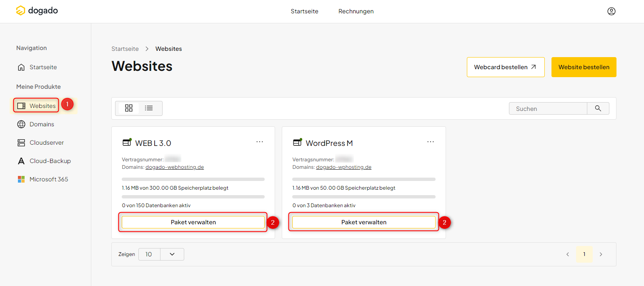The height and width of the screenshot is (286, 644).
Task: Switch to grid view layout
Action: click(128, 108)
